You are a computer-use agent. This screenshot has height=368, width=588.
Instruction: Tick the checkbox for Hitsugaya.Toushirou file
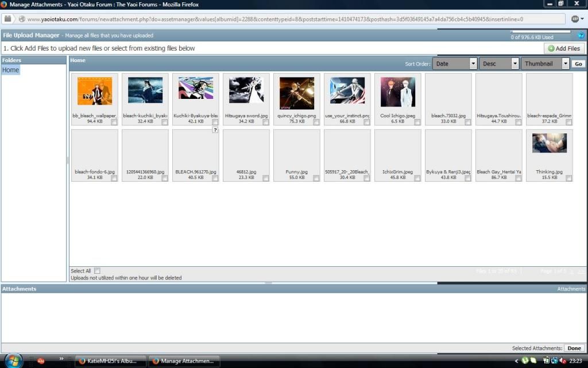(519, 122)
